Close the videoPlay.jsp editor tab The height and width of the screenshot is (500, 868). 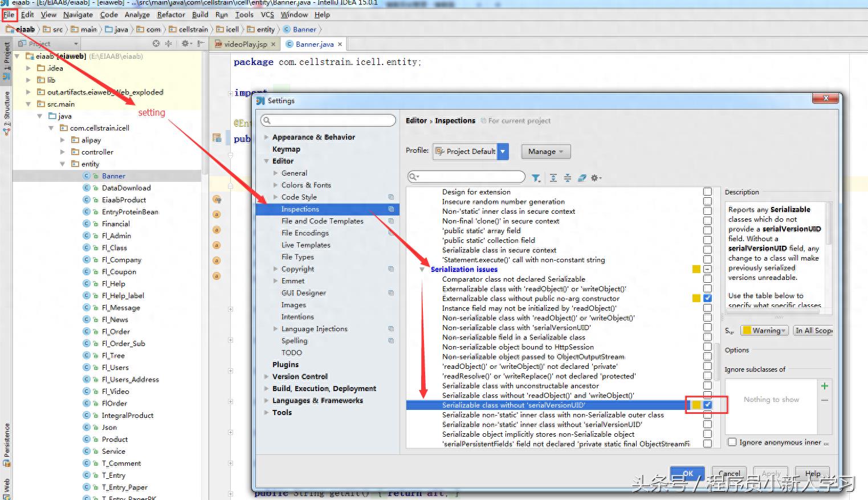pyautogui.click(x=273, y=44)
